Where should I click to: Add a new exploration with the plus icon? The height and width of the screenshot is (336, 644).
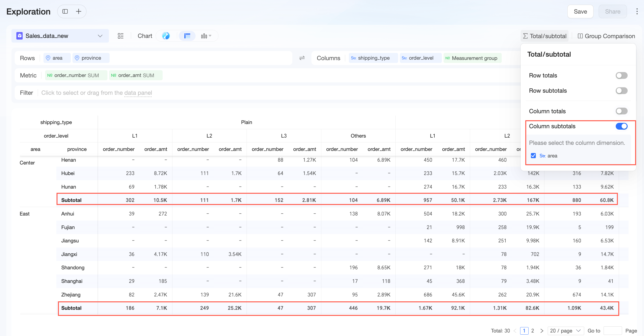click(x=79, y=11)
